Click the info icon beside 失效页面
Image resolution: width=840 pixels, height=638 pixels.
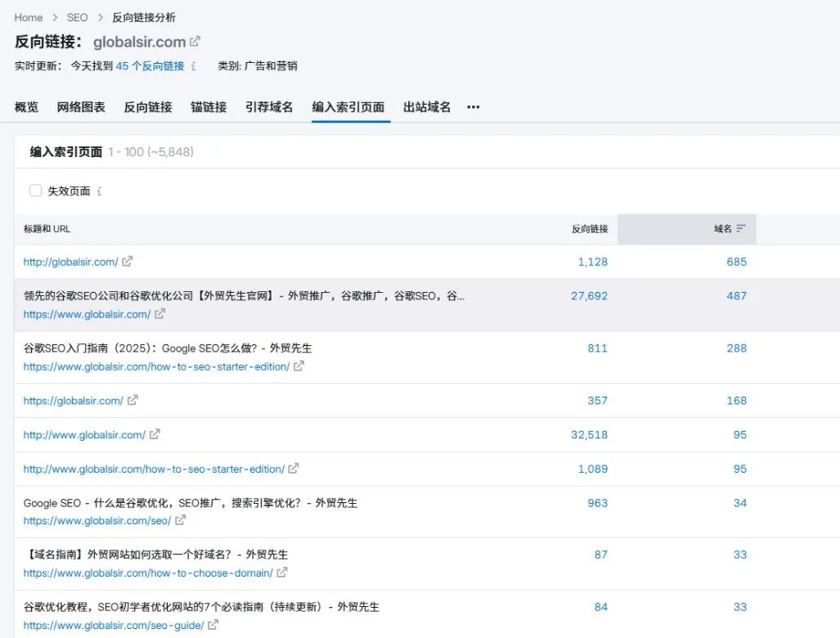(x=99, y=191)
